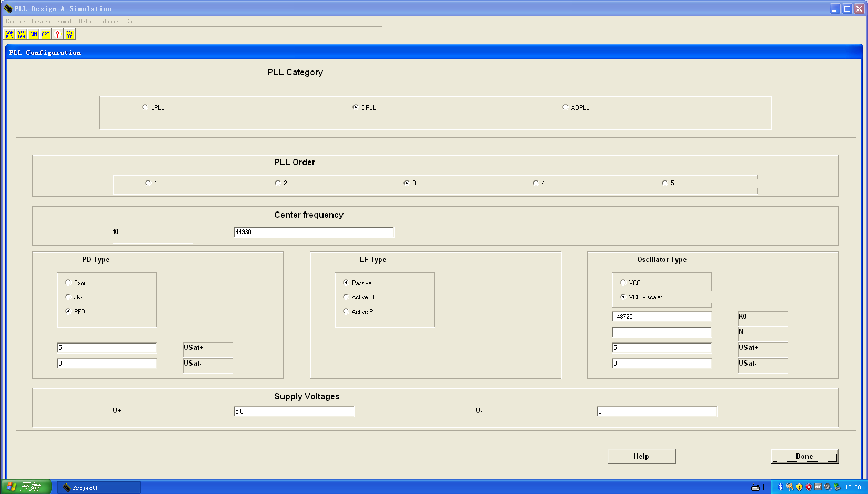
Task: Click the safely remove hardware tray icon
Action: pyautogui.click(x=837, y=487)
